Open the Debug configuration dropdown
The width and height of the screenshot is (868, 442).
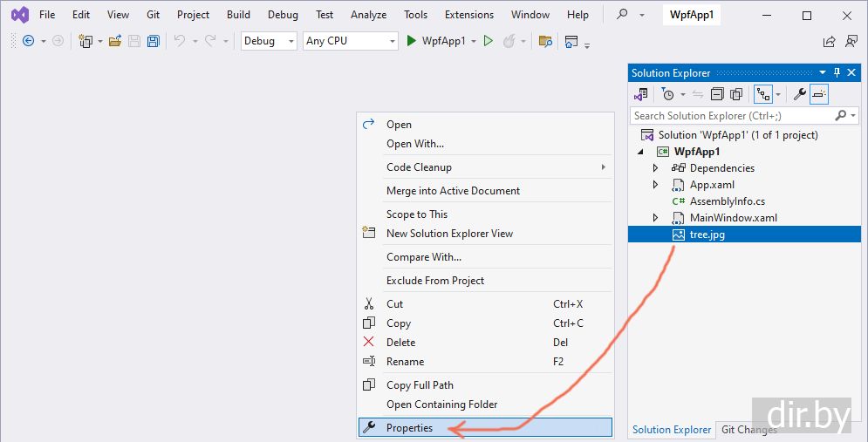(269, 41)
